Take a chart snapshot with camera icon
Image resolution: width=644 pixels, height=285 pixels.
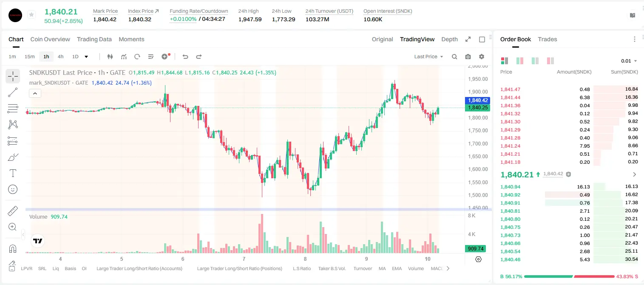pyautogui.click(x=468, y=57)
